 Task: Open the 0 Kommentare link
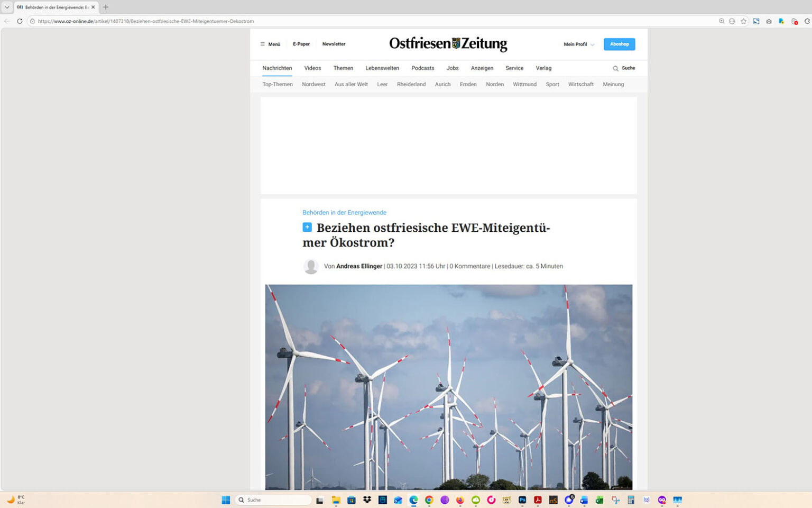coord(469,266)
